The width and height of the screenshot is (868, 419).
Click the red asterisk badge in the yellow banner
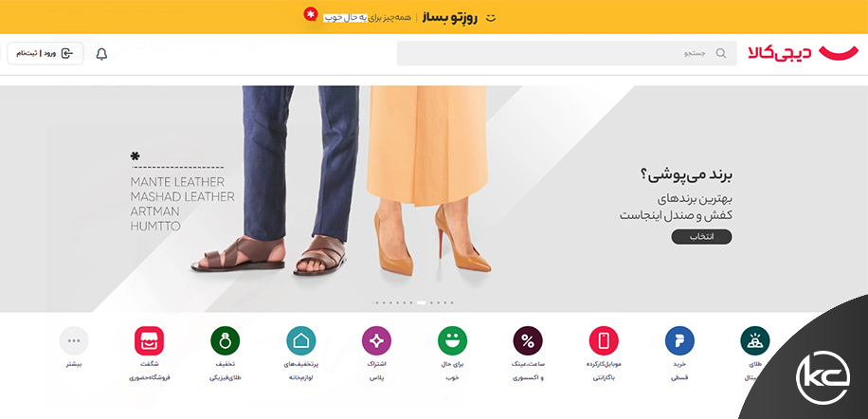(x=310, y=14)
